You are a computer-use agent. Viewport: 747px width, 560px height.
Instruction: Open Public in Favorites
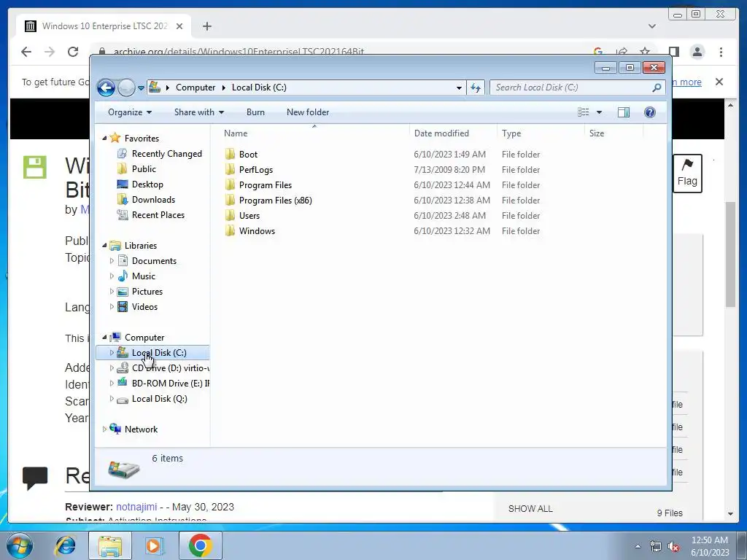click(144, 169)
